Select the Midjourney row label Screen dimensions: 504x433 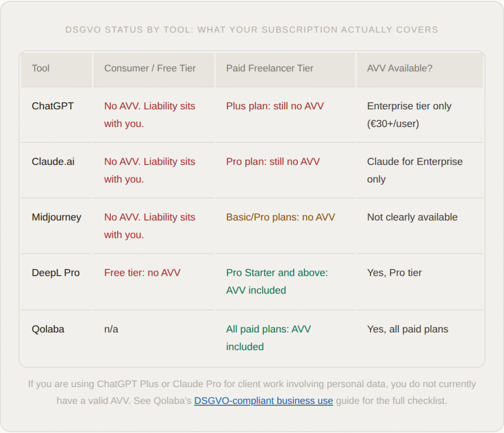[x=57, y=217]
